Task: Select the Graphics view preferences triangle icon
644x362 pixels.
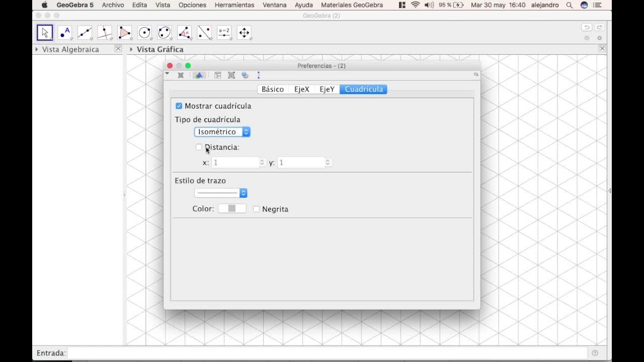Action: click(199, 75)
